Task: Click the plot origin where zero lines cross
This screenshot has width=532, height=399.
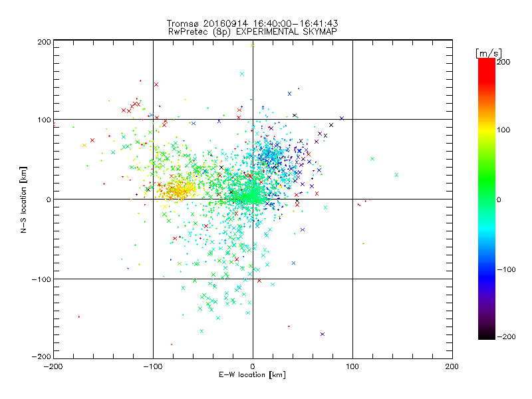Action: (x=253, y=199)
